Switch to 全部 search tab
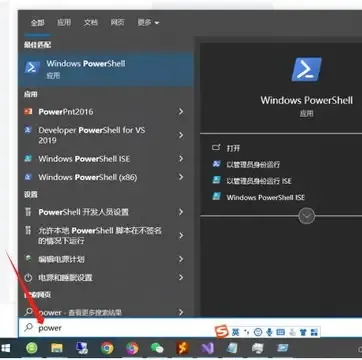Screen dimensions: 362x360 click(37, 23)
